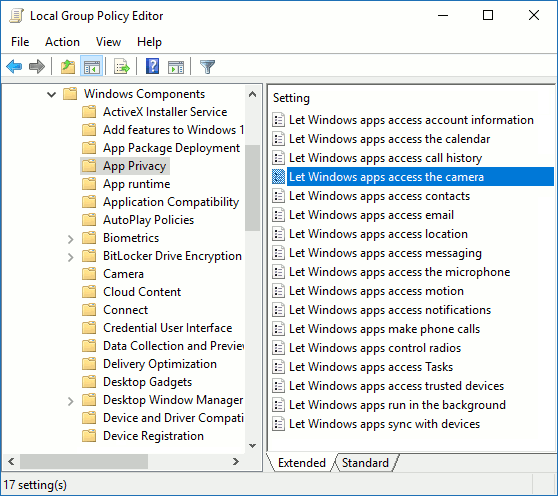Select Let Windows apps access location setting
This screenshot has height=496, width=558.
click(x=378, y=234)
